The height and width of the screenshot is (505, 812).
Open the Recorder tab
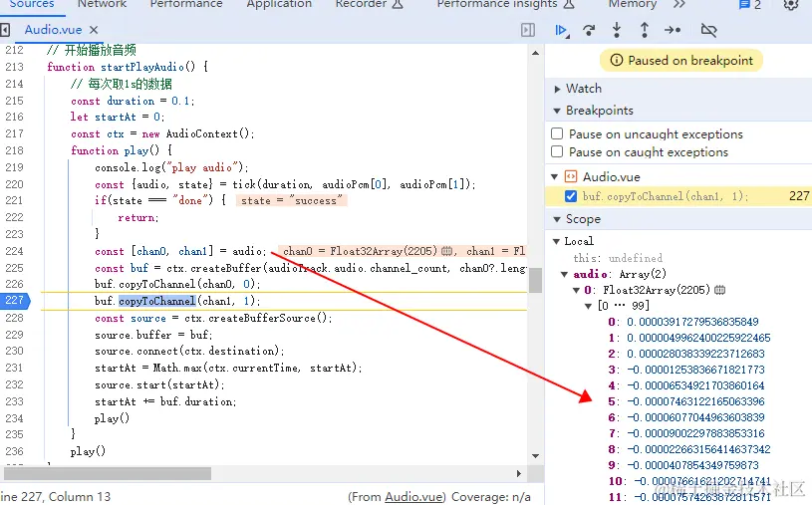pos(369,4)
